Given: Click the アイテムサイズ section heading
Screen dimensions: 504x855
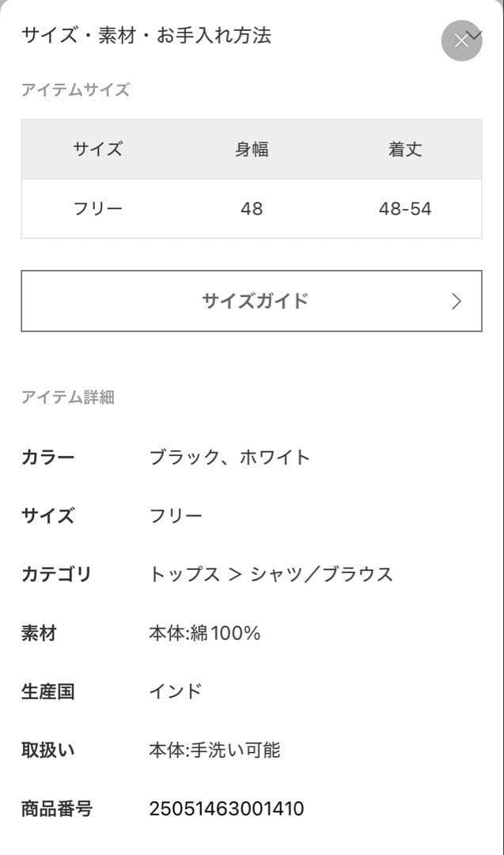Looking at the screenshot, I should (69, 90).
